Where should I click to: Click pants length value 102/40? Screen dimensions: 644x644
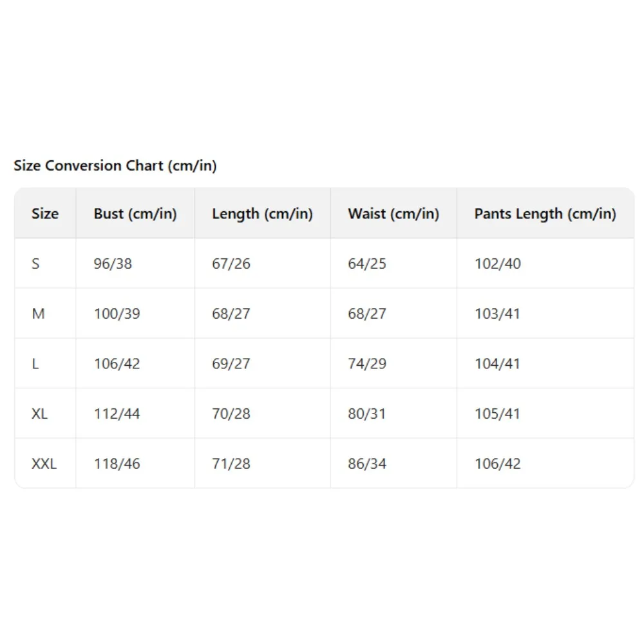(x=497, y=263)
